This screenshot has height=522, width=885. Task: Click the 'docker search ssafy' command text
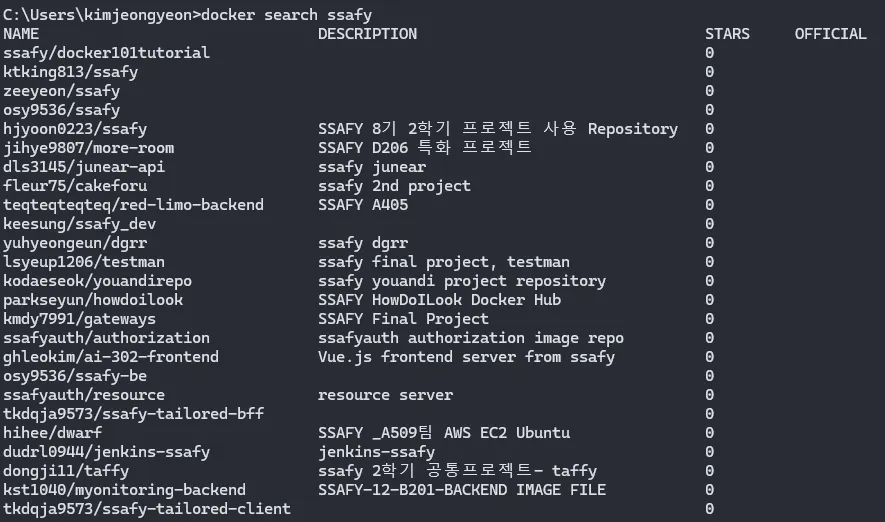pos(294,14)
